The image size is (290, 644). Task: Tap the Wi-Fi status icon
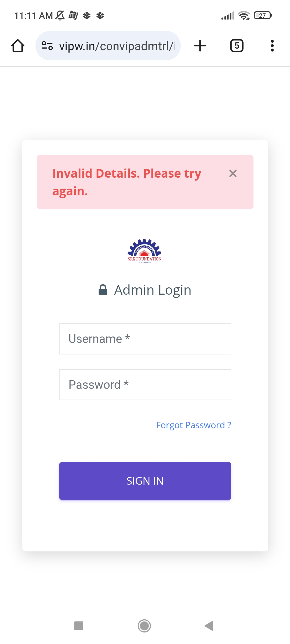point(244,16)
